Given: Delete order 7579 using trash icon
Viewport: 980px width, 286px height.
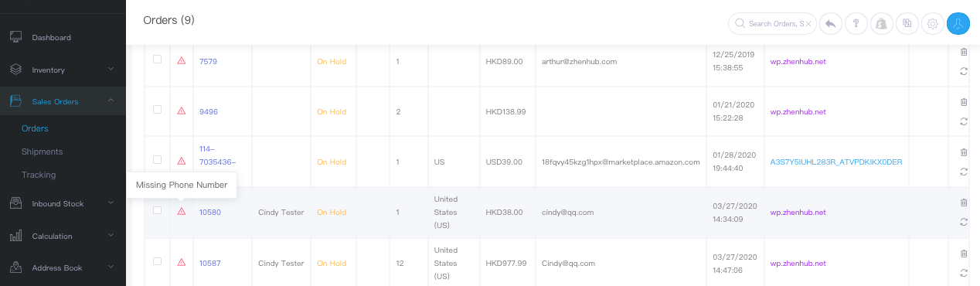Looking at the screenshot, I should [x=963, y=52].
